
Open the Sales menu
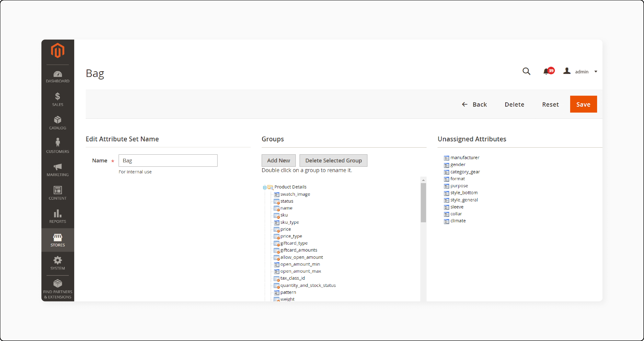point(57,100)
